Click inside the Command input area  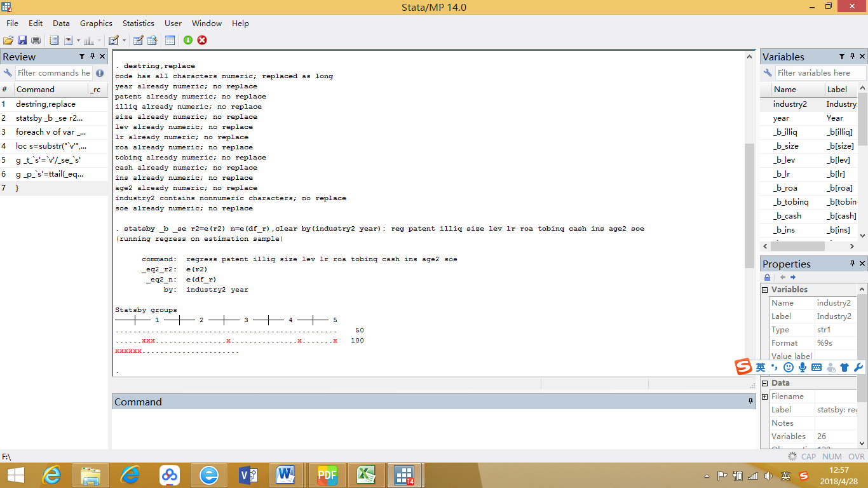pos(434,429)
